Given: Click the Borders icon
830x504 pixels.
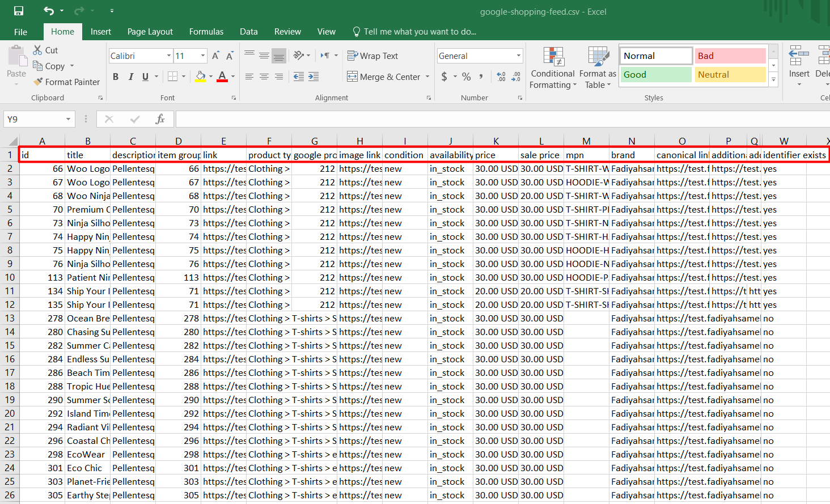Looking at the screenshot, I should 173,77.
